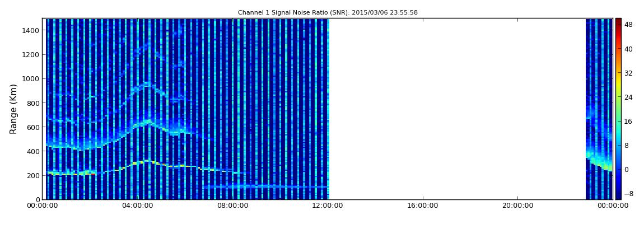Click the 1000 range tick label
Image resolution: width=644 pixels, height=228 pixels.
[31, 79]
